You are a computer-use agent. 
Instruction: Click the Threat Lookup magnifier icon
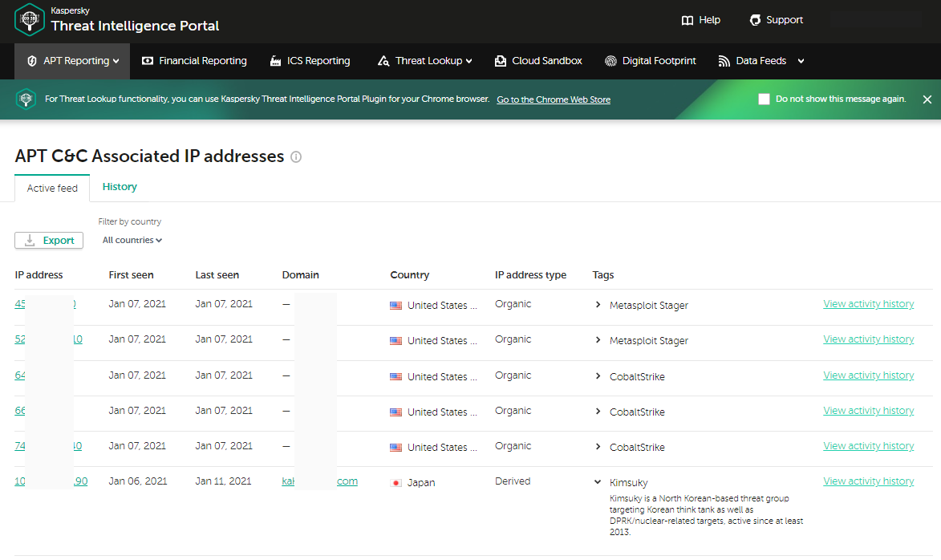point(383,61)
